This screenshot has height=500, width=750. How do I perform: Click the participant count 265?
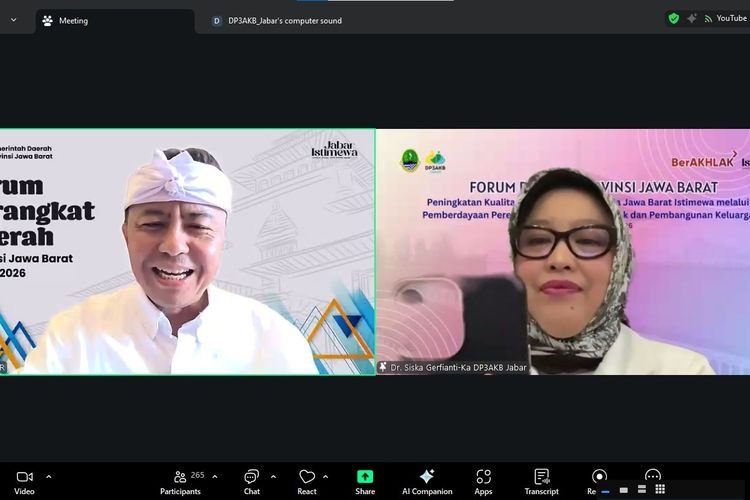[198, 475]
